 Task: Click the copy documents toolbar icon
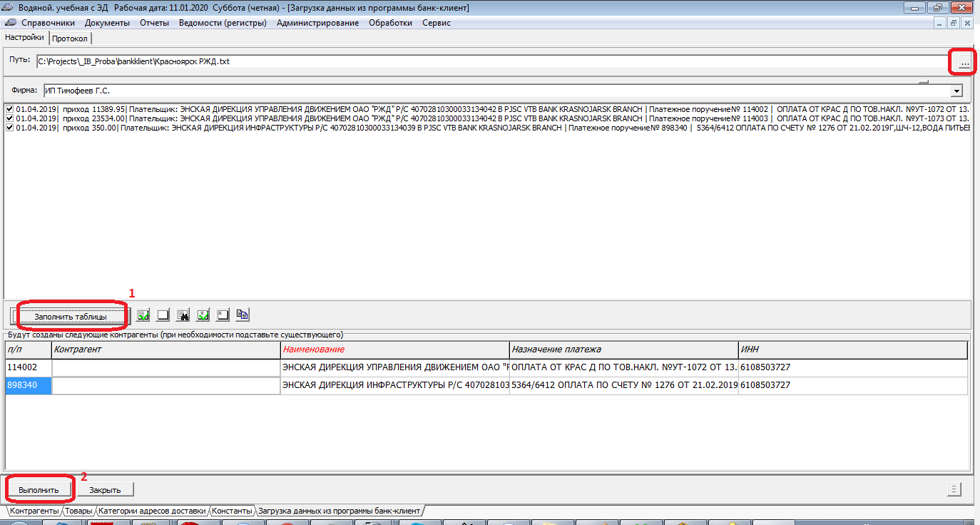point(243,315)
